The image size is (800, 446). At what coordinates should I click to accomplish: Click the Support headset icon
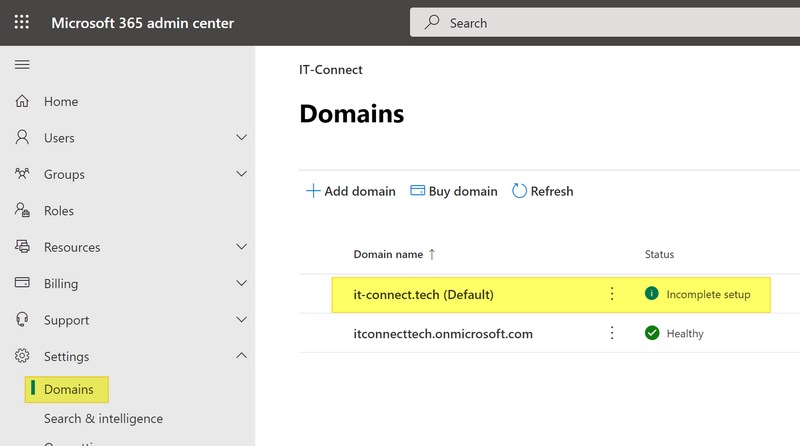[x=22, y=320]
